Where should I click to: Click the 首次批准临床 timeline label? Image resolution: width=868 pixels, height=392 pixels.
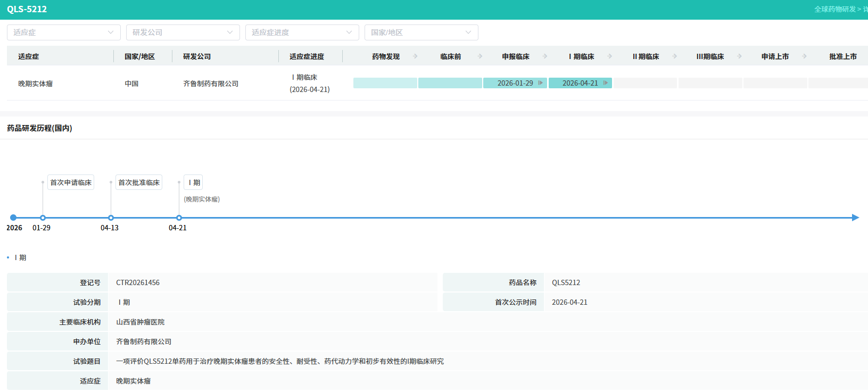(x=139, y=182)
